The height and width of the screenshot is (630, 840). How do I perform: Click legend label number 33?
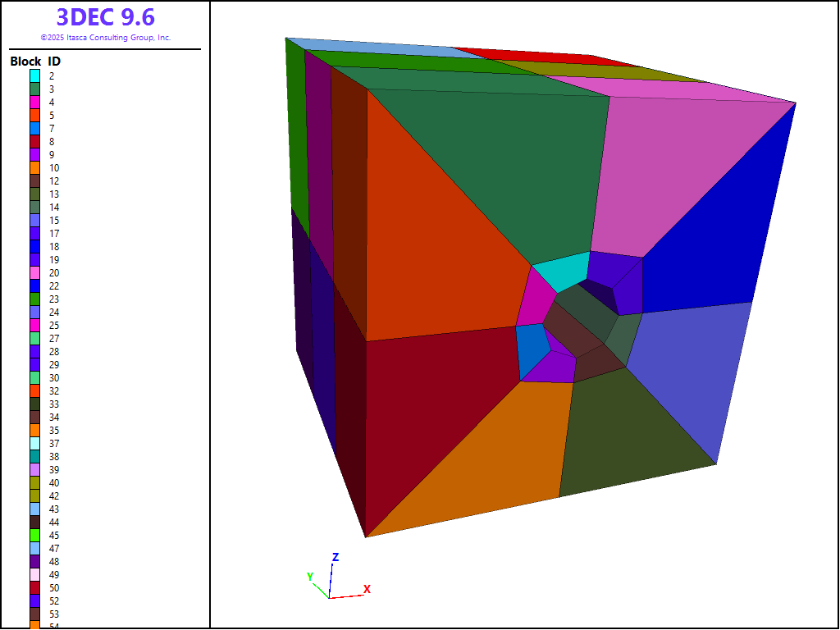[52, 404]
